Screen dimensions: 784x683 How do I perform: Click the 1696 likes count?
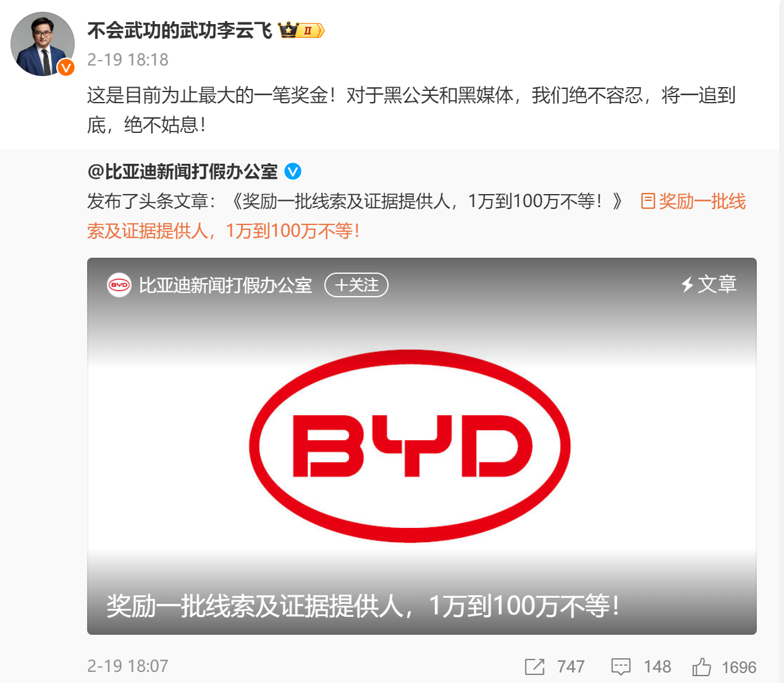pyautogui.click(x=739, y=667)
